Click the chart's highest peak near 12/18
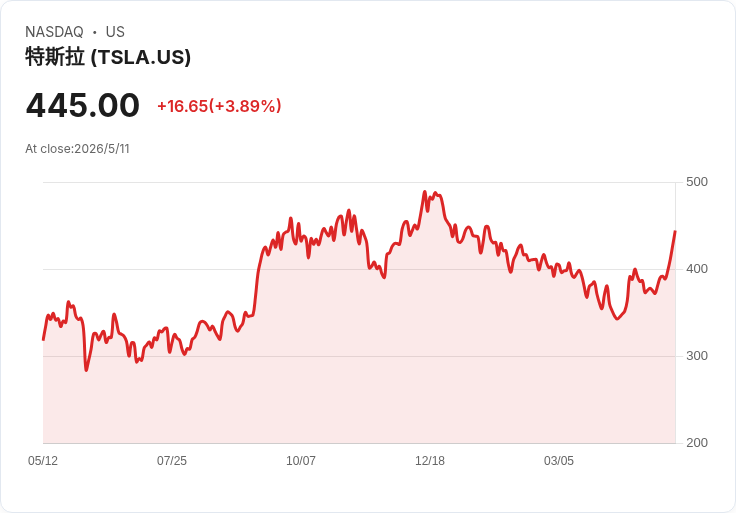 [x=425, y=191]
